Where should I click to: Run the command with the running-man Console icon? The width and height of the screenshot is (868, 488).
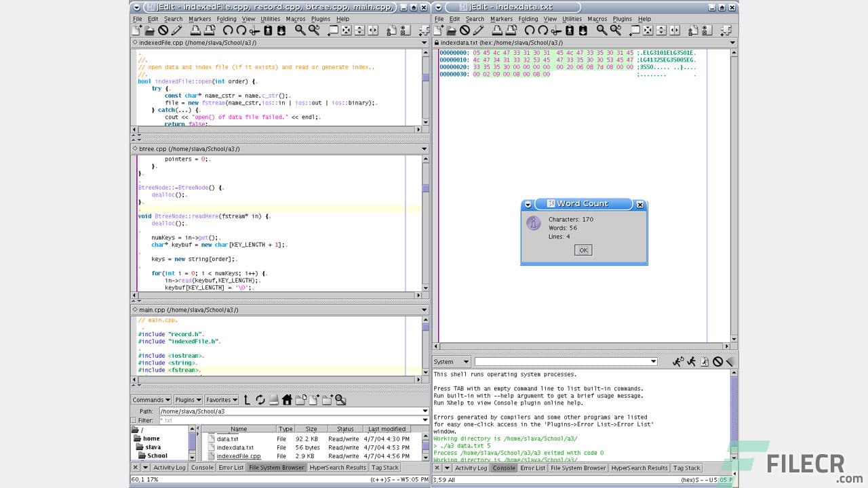[691, 361]
